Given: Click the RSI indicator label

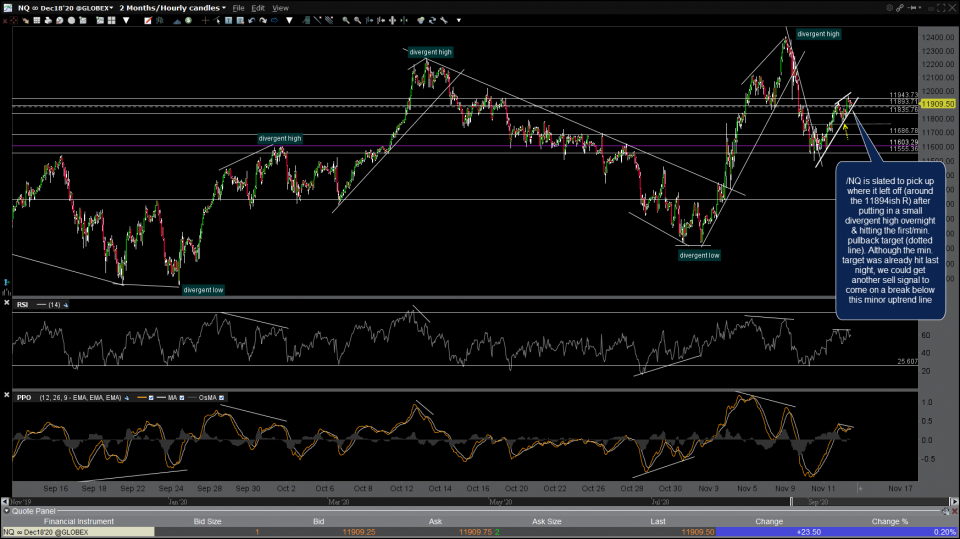Looking at the screenshot, I should click(x=22, y=304).
